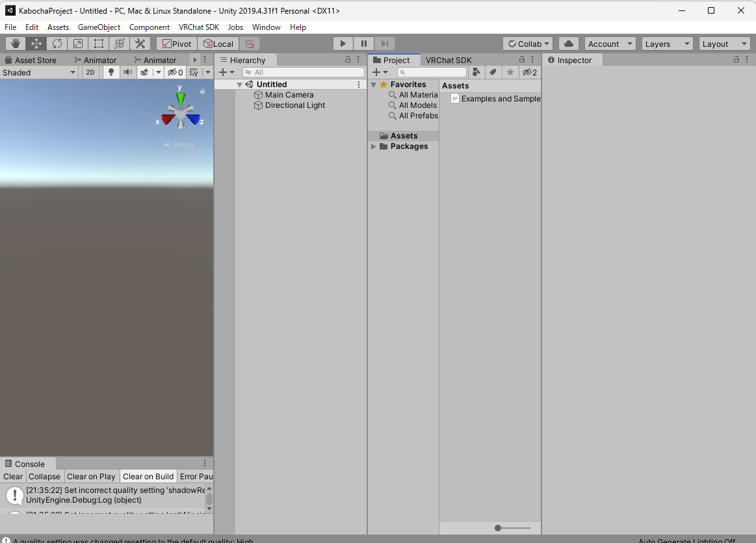Image resolution: width=756 pixels, height=543 pixels.
Task: Toggle hidden packages visibility in Project
Action: tap(530, 72)
